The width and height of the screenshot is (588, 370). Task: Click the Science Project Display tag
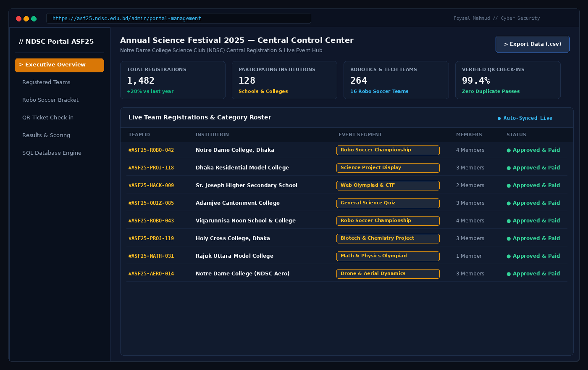click(x=388, y=168)
